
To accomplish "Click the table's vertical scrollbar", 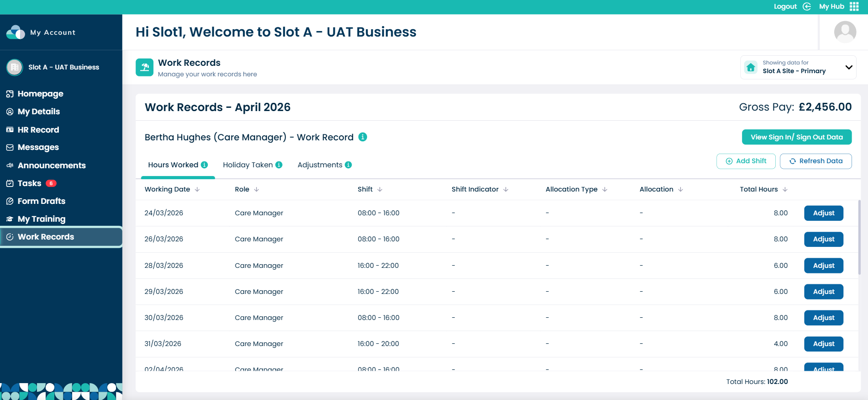I will pos(859,238).
